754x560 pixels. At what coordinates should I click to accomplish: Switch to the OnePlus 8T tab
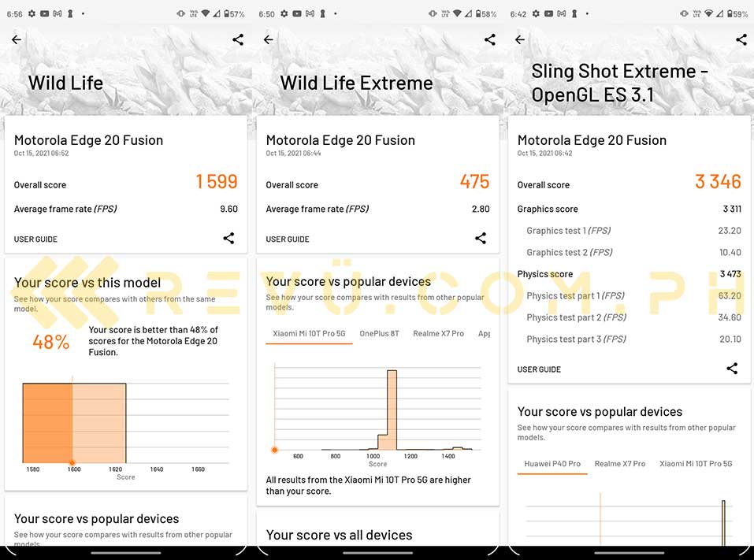point(380,334)
